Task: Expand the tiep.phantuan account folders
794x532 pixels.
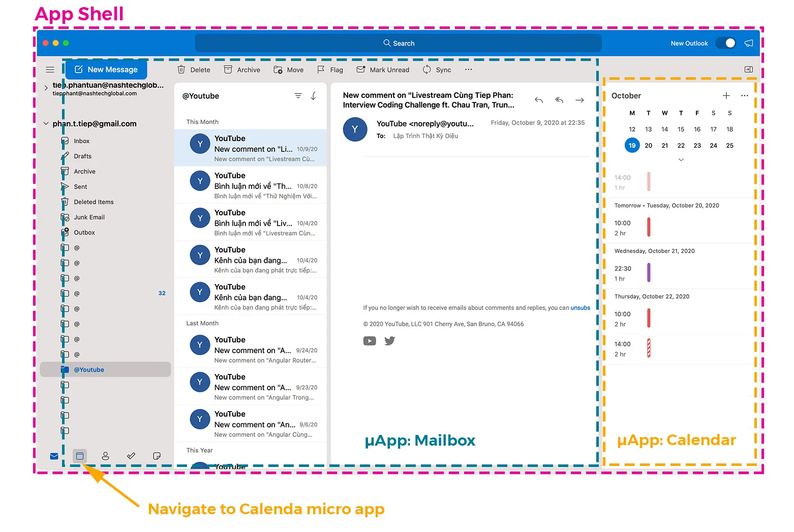Action: (x=46, y=87)
